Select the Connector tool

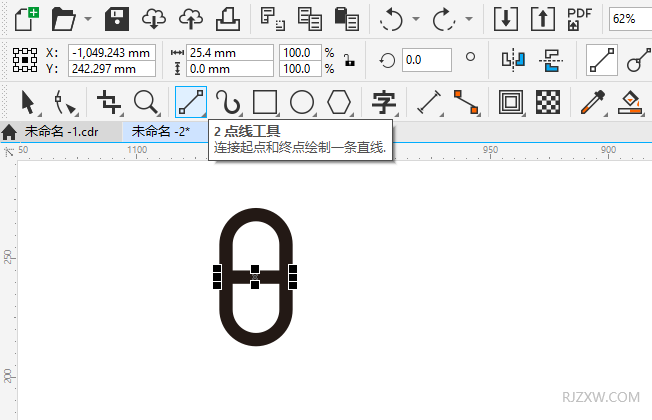466,102
